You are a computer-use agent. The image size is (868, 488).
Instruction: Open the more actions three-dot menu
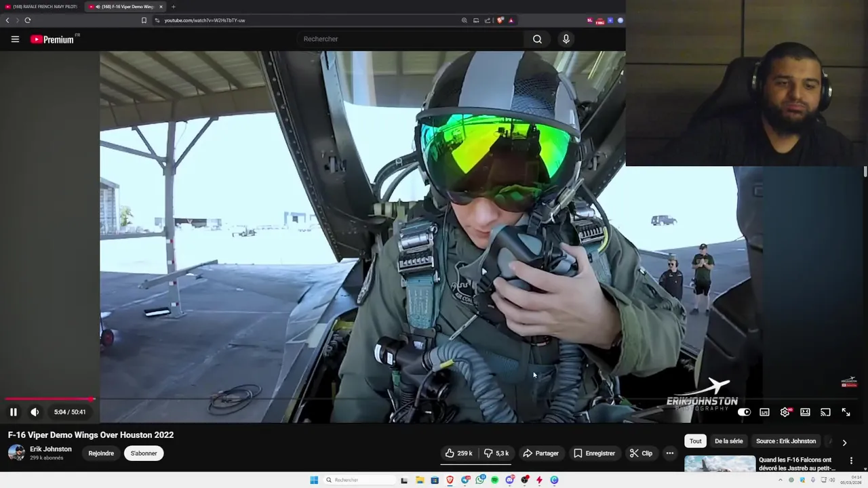click(670, 453)
